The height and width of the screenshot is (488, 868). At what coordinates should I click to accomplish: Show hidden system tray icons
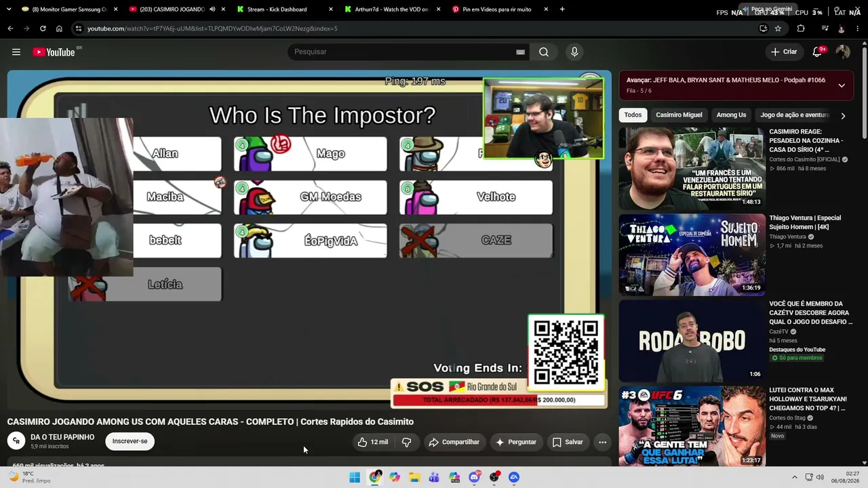click(x=795, y=477)
